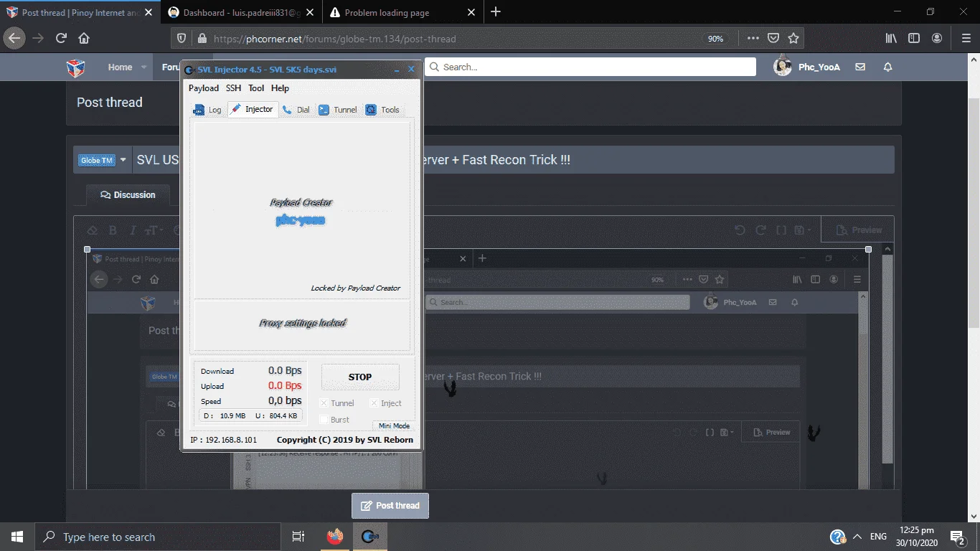Go to the forum Home link
The width and height of the screenshot is (980, 551).
click(x=120, y=67)
